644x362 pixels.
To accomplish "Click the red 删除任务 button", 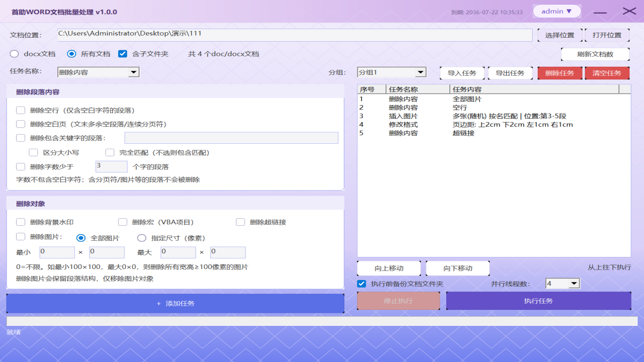I will coord(560,73).
